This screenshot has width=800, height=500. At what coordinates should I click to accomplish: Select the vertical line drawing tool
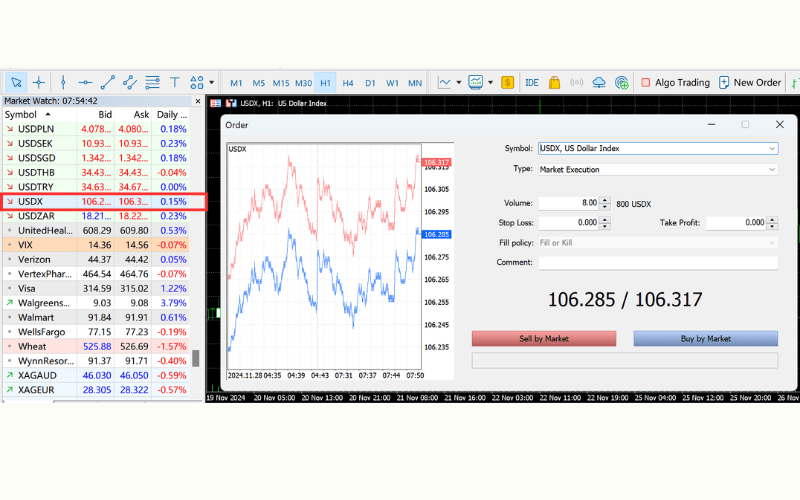(63, 82)
